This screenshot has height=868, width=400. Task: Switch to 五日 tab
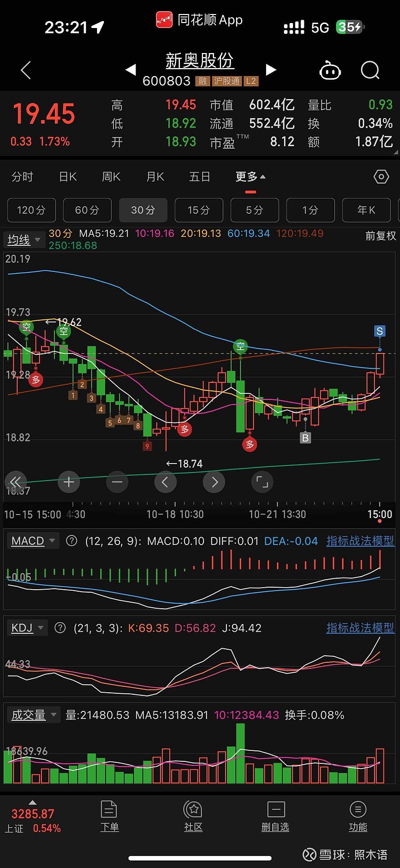[x=199, y=177]
